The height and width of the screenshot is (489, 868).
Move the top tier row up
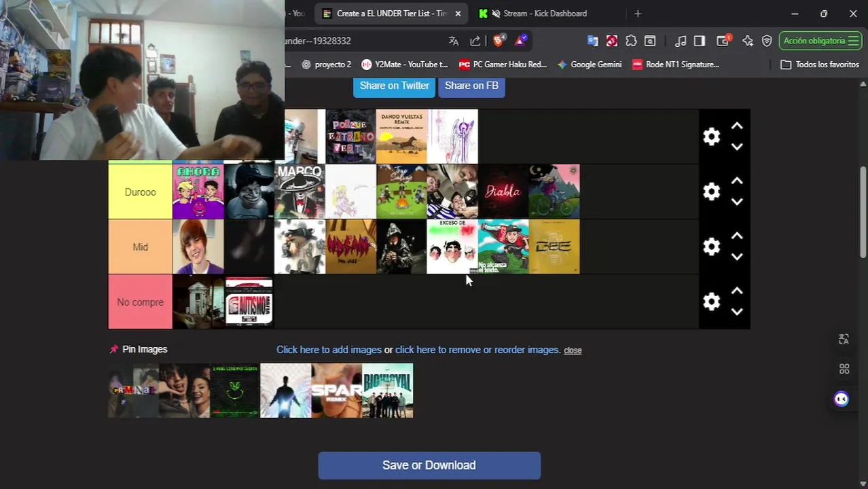737,126
